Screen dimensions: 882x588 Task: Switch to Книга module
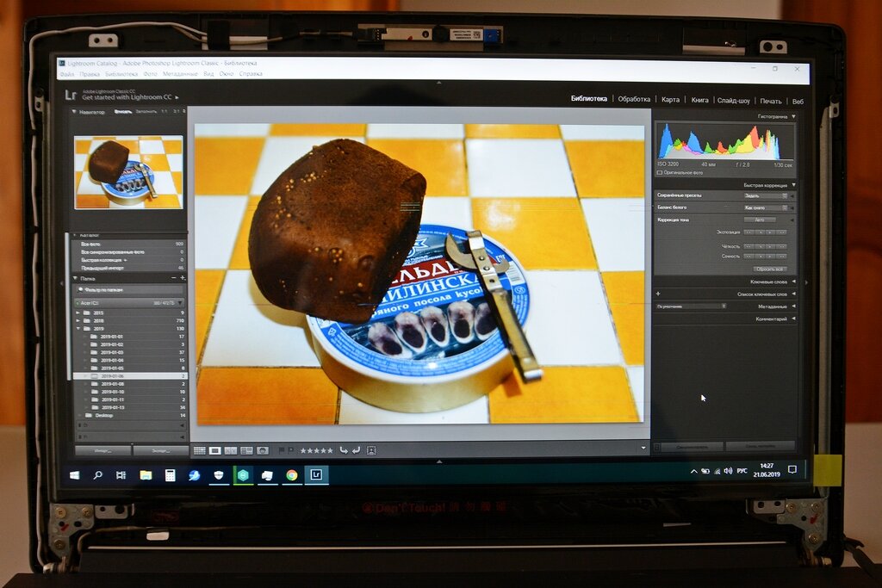pyautogui.click(x=699, y=100)
